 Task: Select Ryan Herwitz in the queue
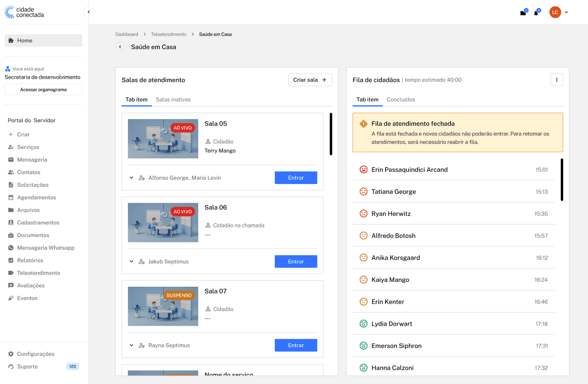[x=453, y=214]
